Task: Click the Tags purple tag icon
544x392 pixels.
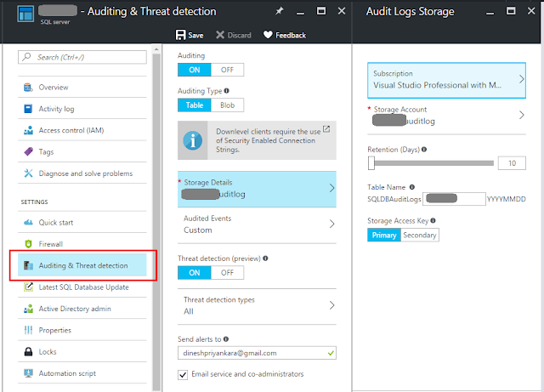Action: click(28, 151)
